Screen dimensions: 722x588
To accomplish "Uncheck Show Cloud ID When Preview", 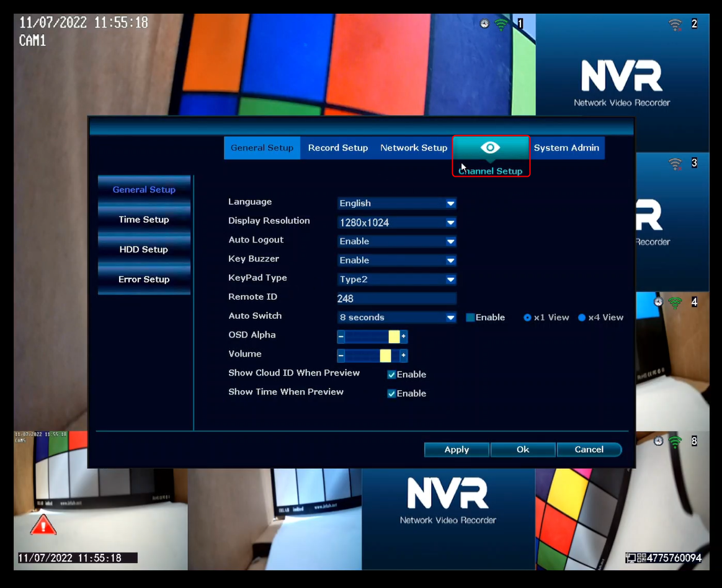I will pyautogui.click(x=391, y=375).
